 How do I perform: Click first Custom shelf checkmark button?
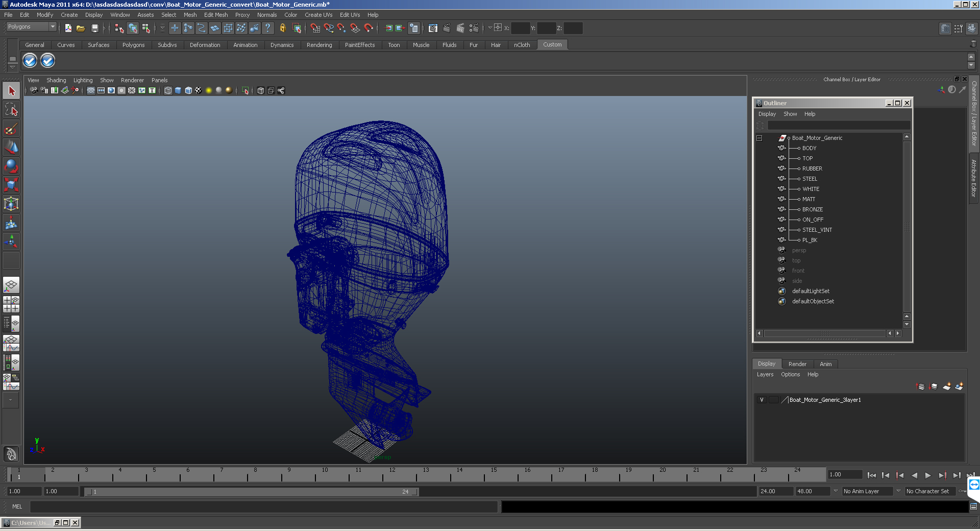click(x=30, y=61)
